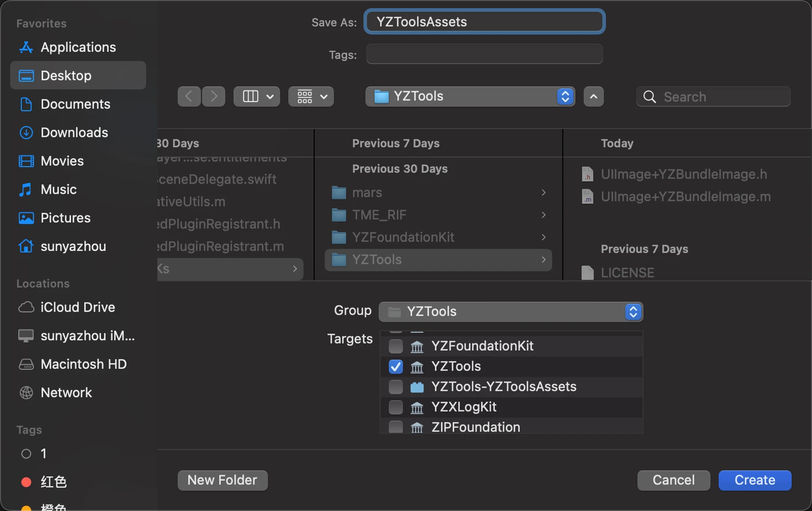Click the Tags input field
This screenshot has height=511, width=812.
(484, 54)
